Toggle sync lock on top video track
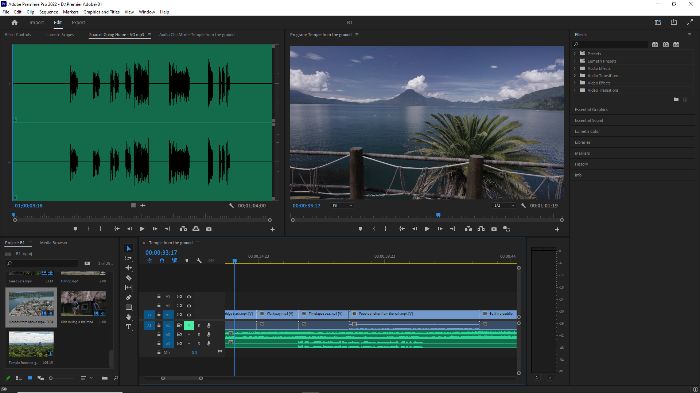The width and height of the screenshot is (700, 393). (179, 297)
